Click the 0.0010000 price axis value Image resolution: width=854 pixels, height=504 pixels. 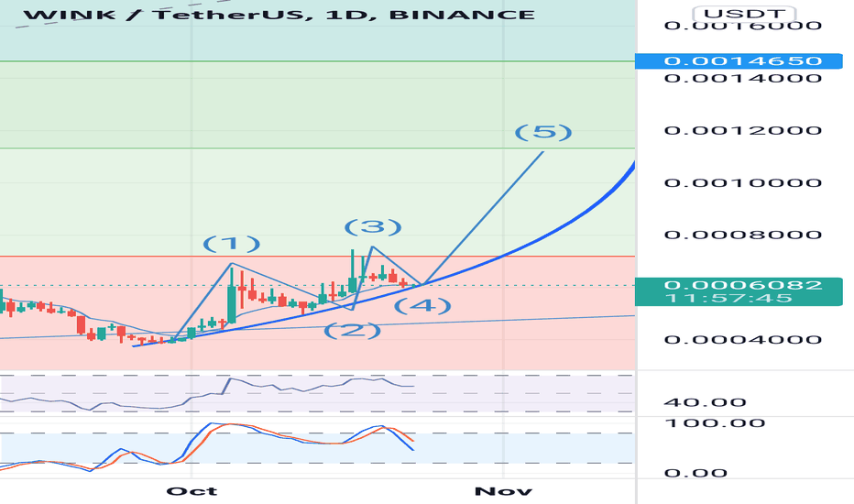[x=743, y=182]
